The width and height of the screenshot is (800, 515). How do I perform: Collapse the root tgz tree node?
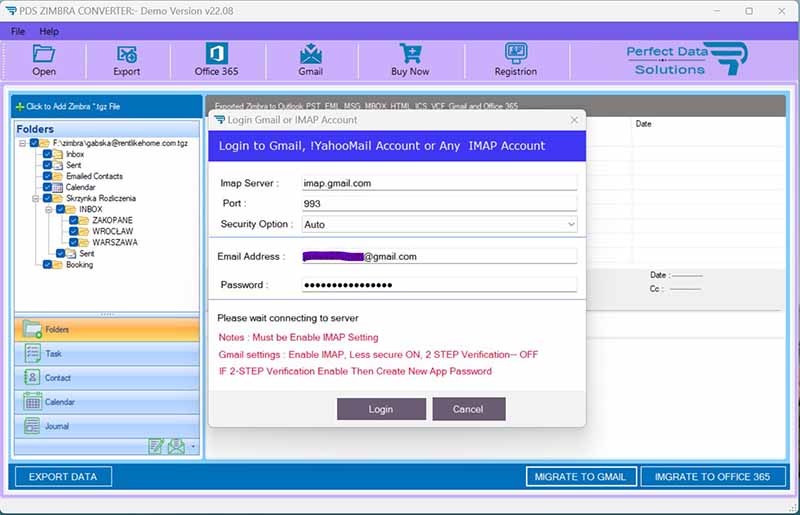(22, 143)
